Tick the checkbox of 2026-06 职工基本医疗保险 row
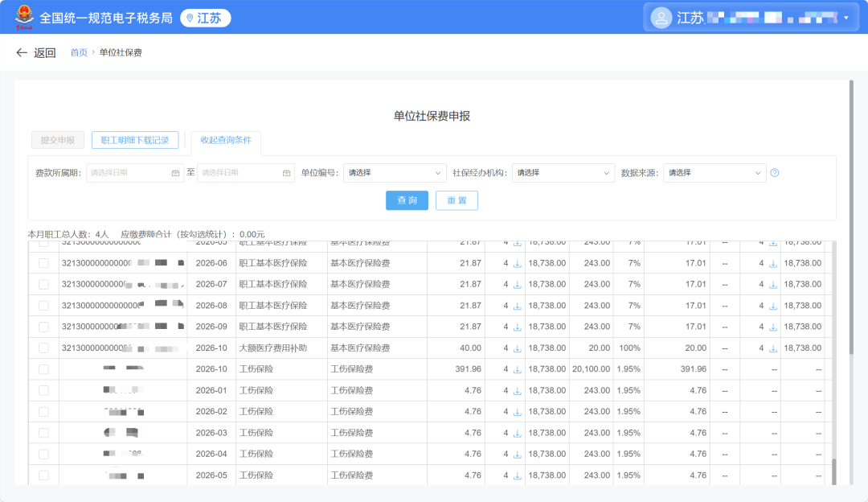Image resolution: width=868 pixels, height=502 pixels. (x=43, y=263)
